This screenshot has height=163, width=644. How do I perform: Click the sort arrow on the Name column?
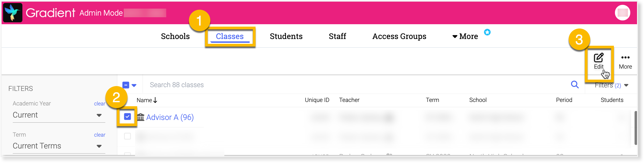click(155, 100)
